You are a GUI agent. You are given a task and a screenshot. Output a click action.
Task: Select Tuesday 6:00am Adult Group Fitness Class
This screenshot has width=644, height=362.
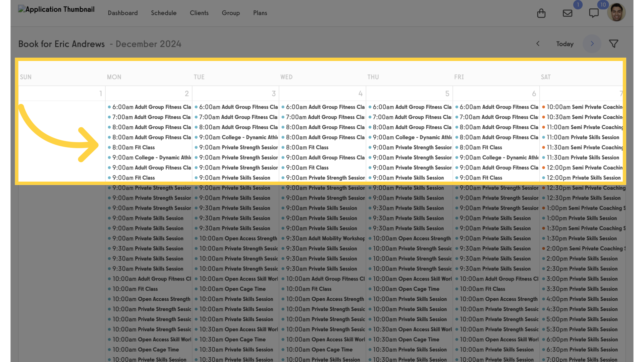click(x=236, y=107)
